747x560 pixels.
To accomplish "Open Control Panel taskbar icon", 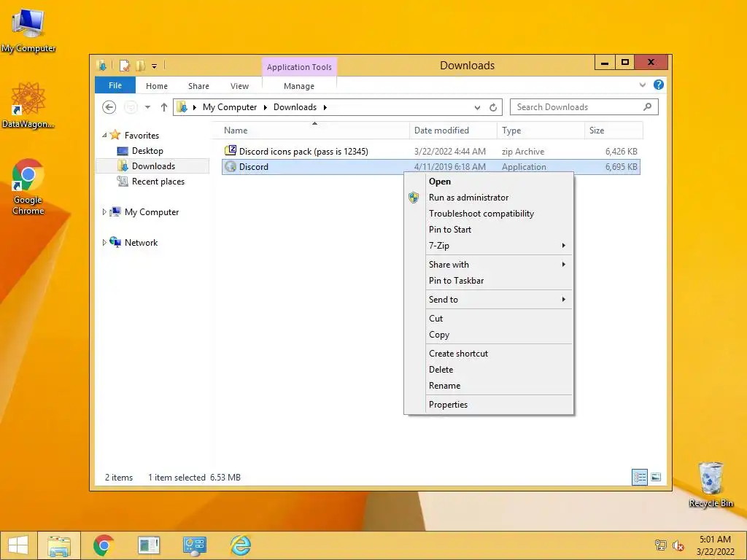I will 194,545.
